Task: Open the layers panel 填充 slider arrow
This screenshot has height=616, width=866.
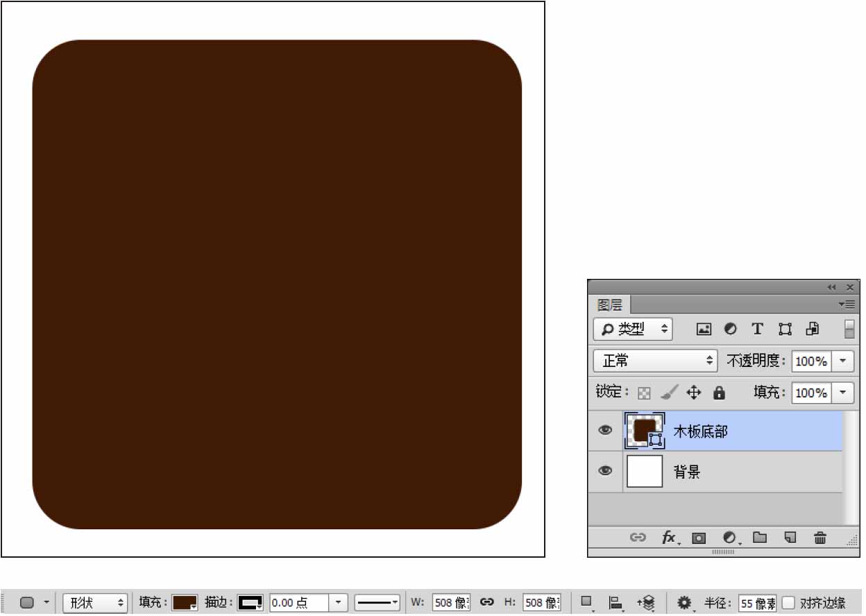Action: tap(842, 393)
